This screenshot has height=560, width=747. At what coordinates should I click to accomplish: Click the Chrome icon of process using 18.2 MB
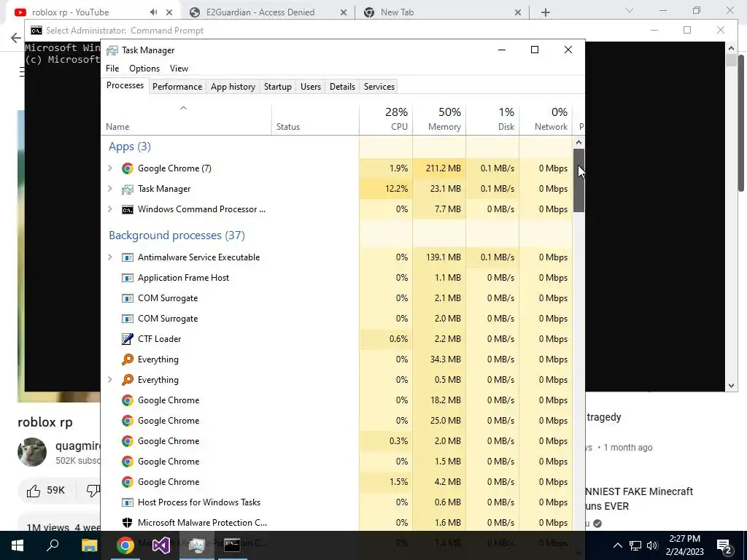tap(127, 400)
